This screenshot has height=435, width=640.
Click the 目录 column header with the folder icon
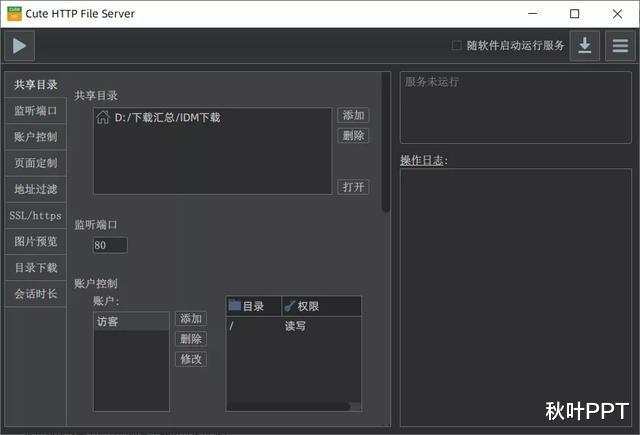tap(253, 306)
